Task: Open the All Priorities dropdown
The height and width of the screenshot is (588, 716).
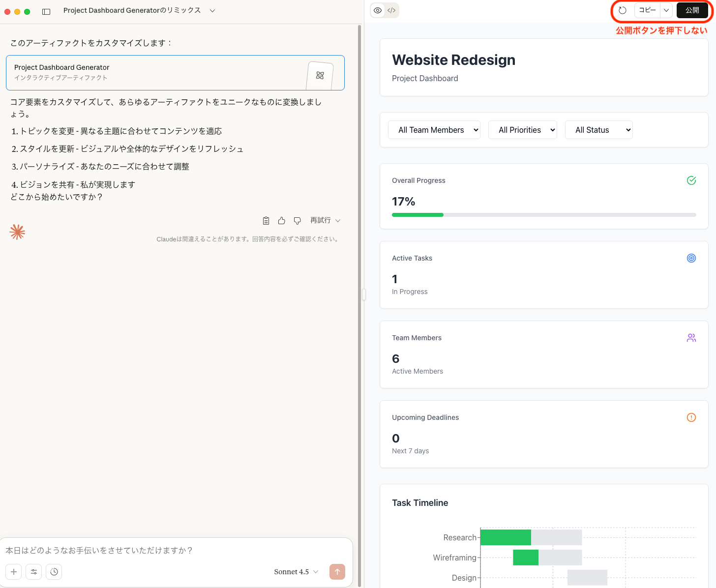Action: (522, 130)
